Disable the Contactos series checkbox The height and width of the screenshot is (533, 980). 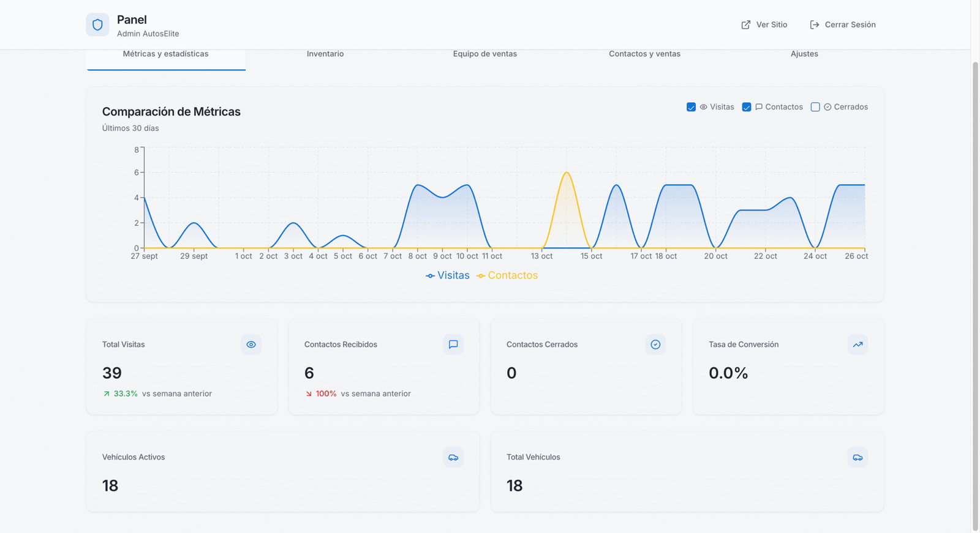746,107
